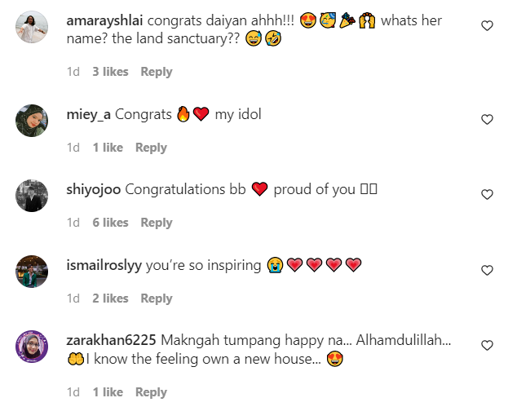Like amarayshlai's comment with the heart icon
Image resolution: width=508 pixels, height=420 pixels.
[x=487, y=25]
